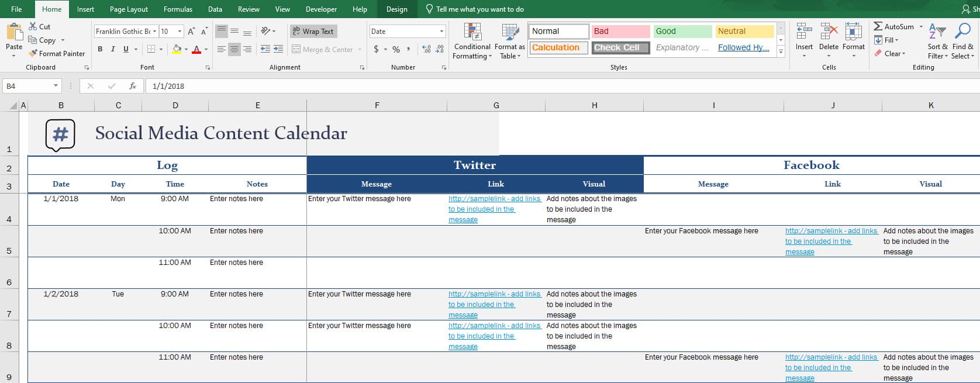This screenshot has width=980, height=383.
Task: Apply the Check Cell style swatch
Action: (x=620, y=47)
